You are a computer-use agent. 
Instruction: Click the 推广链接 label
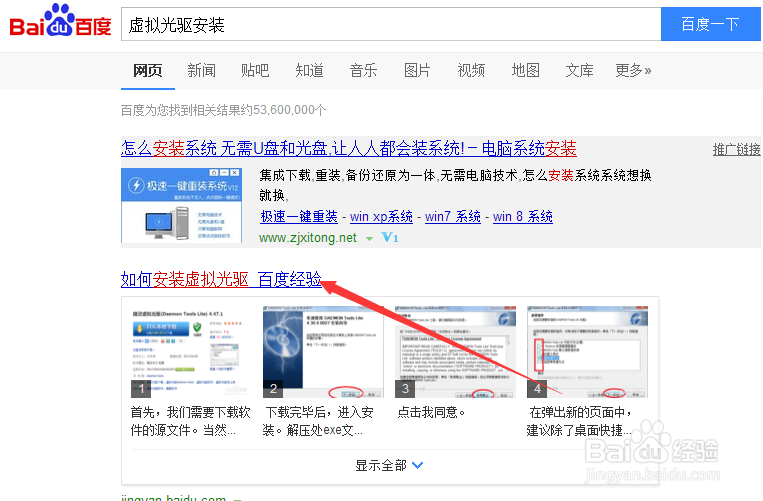point(736,150)
